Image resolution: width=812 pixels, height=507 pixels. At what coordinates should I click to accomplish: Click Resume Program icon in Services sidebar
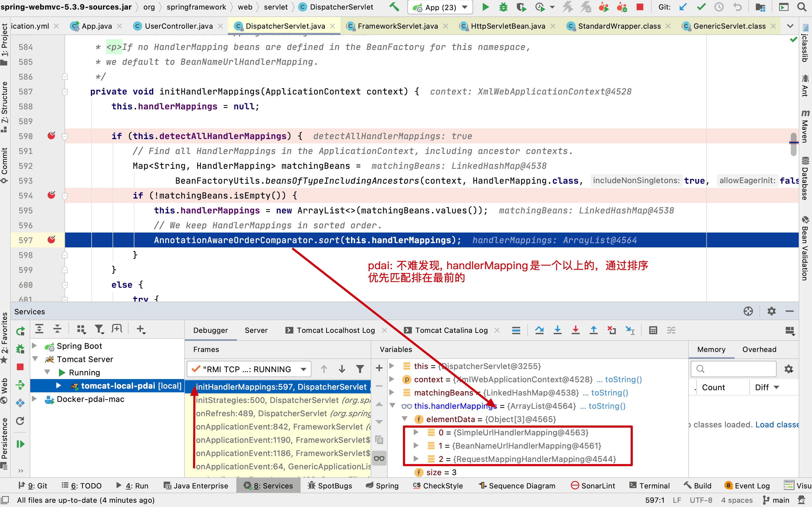(x=20, y=444)
